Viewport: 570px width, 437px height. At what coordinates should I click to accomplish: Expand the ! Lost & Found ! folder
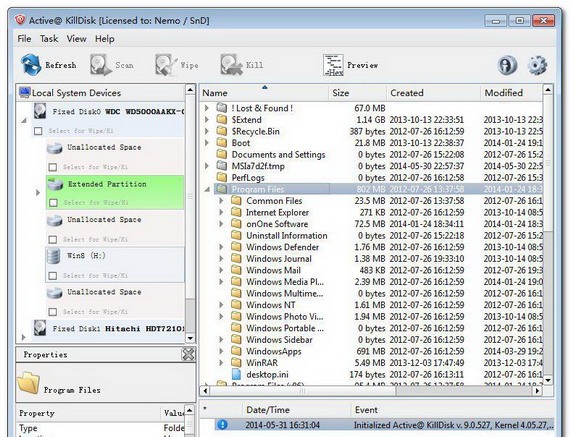pyautogui.click(x=207, y=108)
